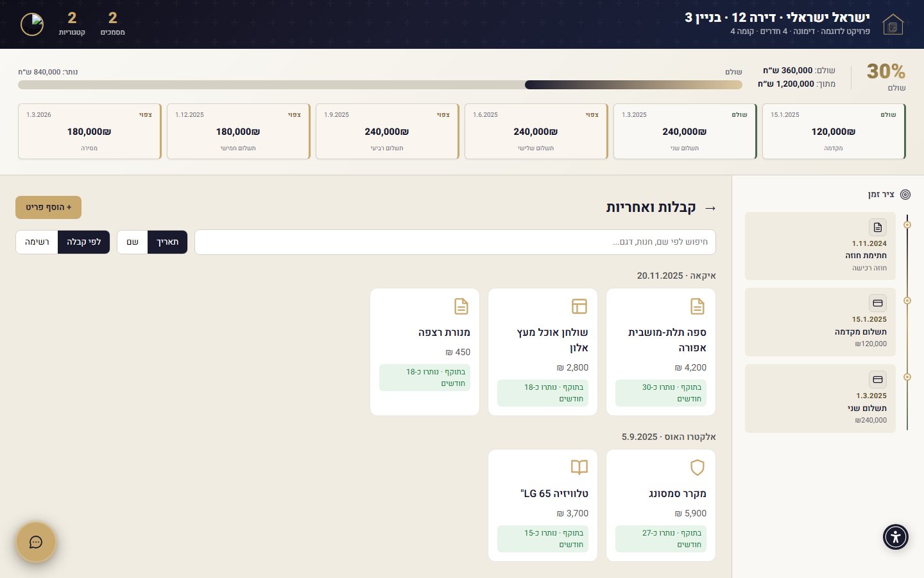Click the טלוויזיה LG 65 item title
This screenshot has width=924, height=578.
554,494
